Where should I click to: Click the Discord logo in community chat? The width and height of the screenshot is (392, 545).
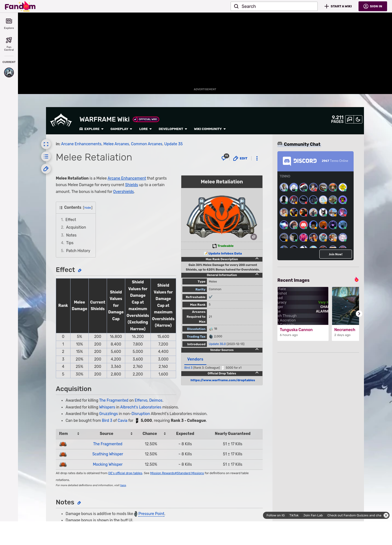click(x=300, y=161)
